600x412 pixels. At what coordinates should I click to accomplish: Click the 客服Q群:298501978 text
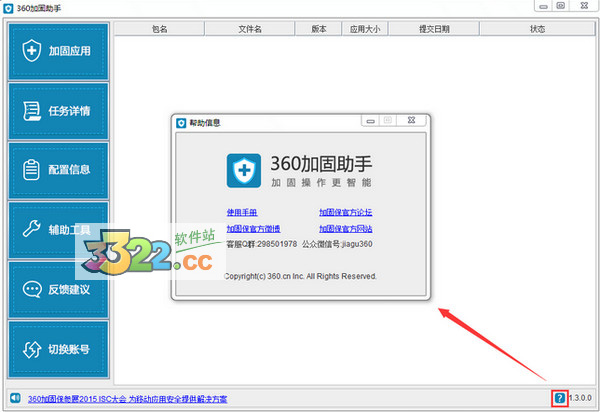(x=262, y=244)
